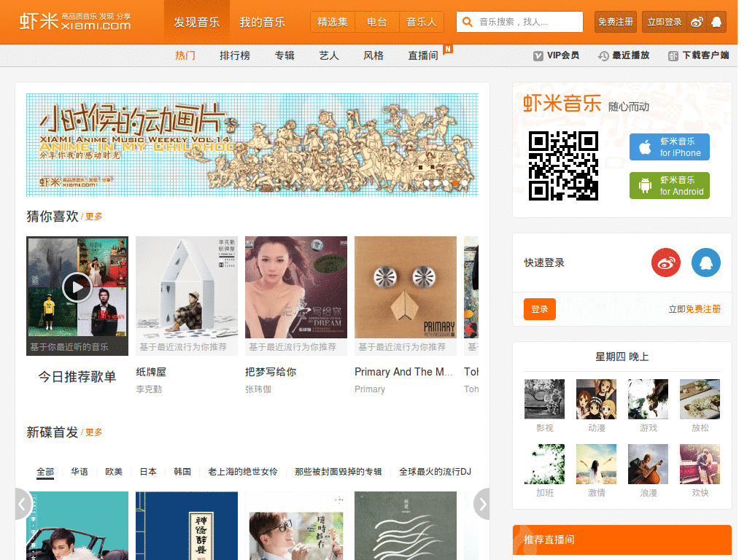
Task: Click 更多 next to 猜你喜欢
Action: tap(93, 217)
